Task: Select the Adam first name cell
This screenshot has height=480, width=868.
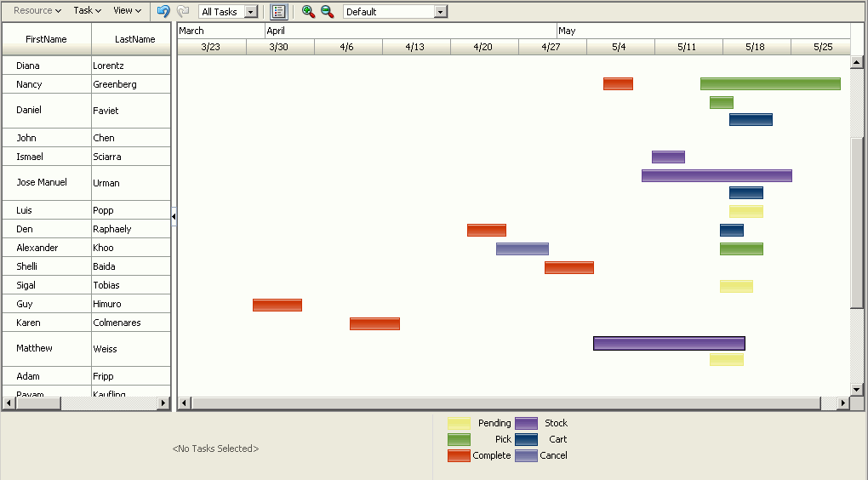Action: (x=47, y=376)
